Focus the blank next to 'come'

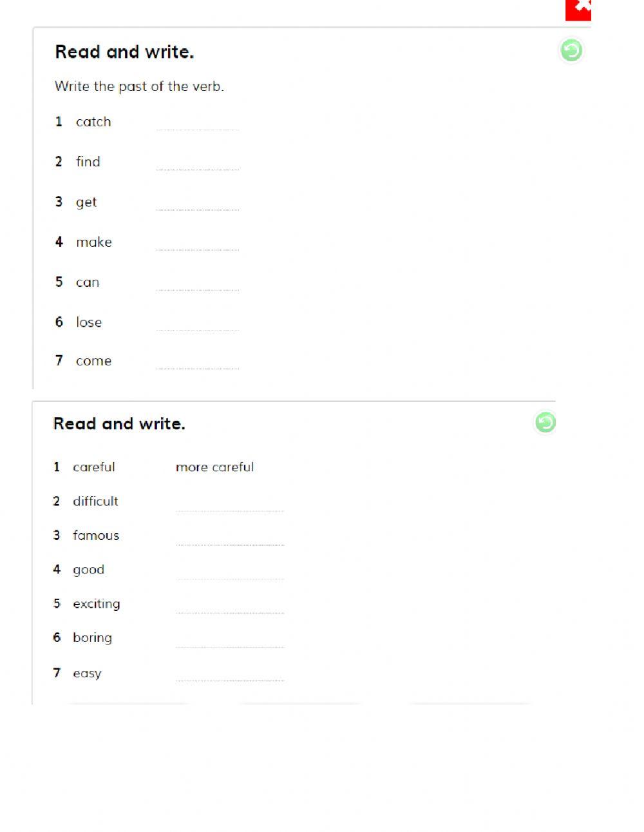point(197,362)
